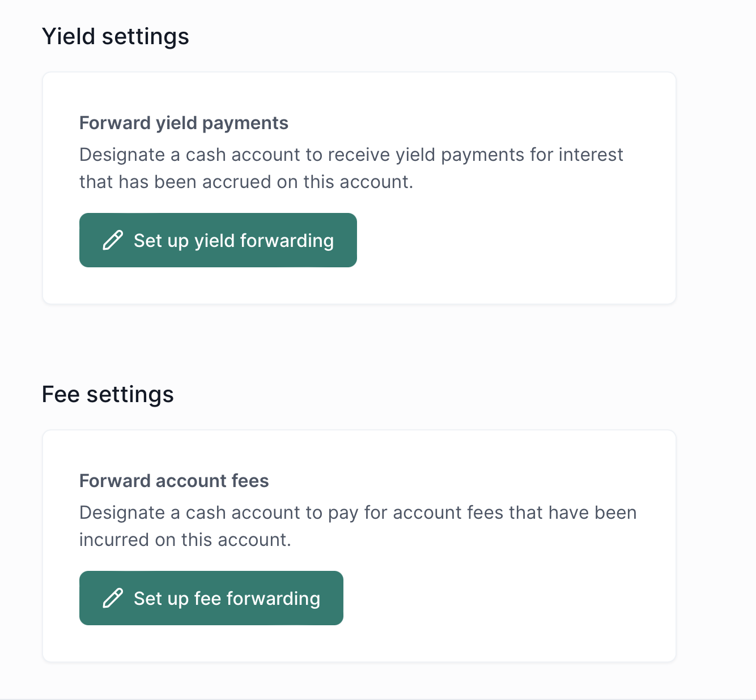Click the Yield settings section heading

pyautogui.click(x=116, y=36)
